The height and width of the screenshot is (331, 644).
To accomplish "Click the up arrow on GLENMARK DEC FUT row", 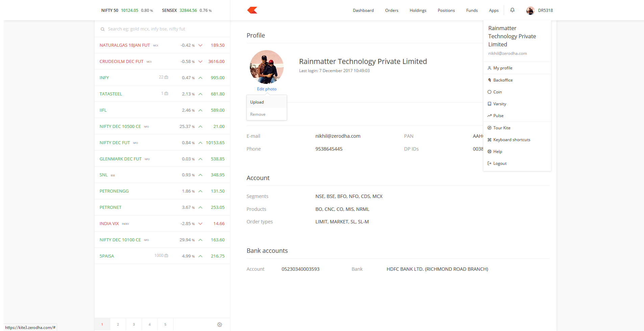I will pyautogui.click(x=200, y=159).
